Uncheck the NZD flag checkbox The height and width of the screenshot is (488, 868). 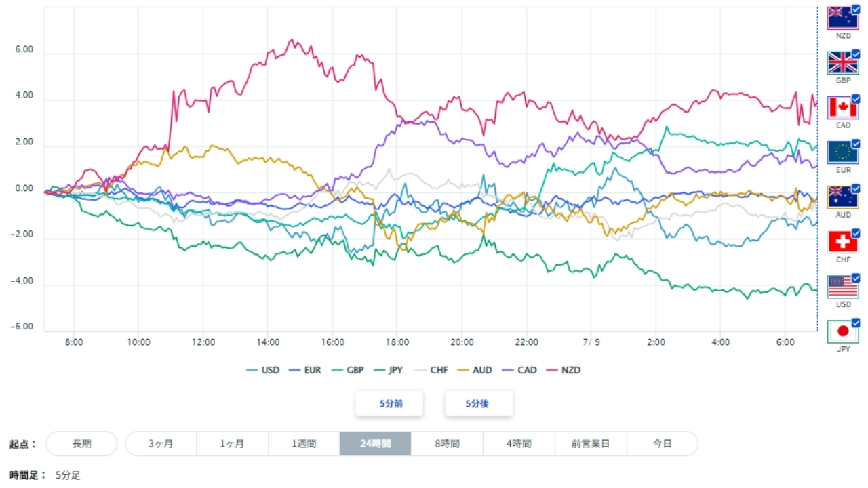(856, 9)
